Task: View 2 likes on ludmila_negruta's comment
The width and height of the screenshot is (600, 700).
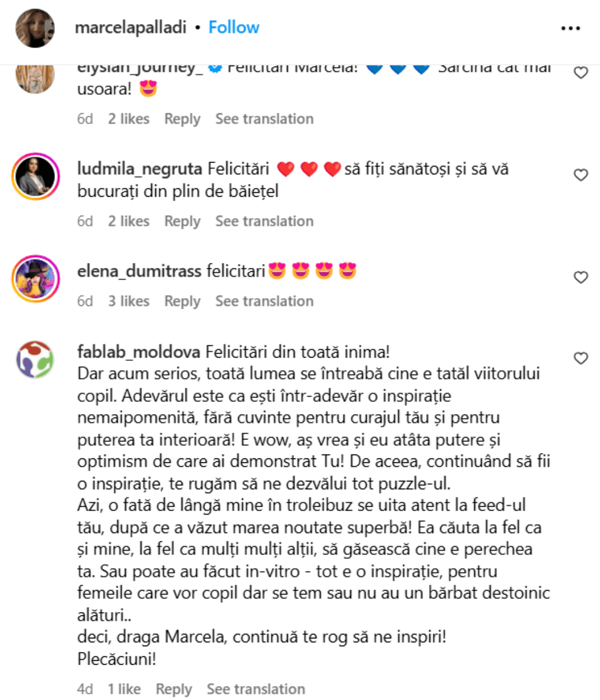Action: coord(129,221)
